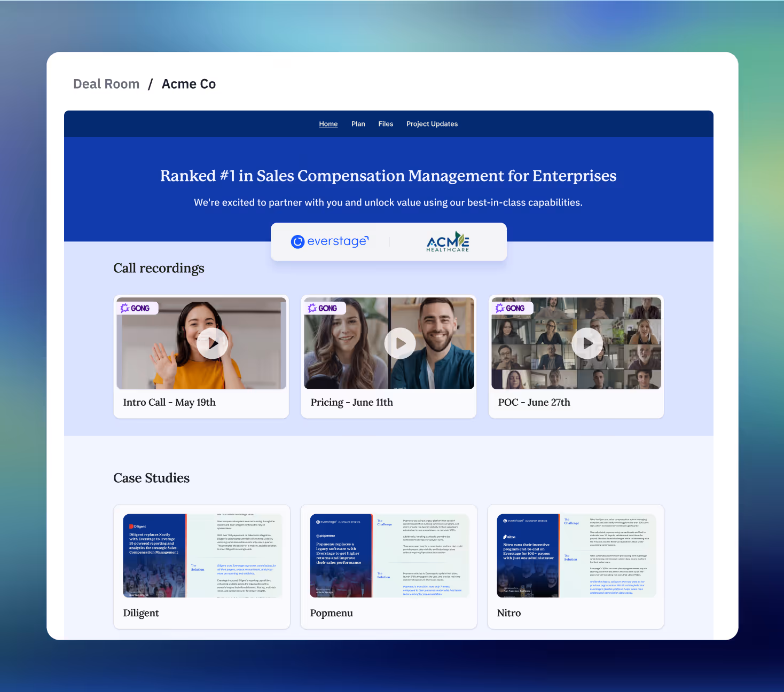
Task: Click the 'Ranked #1 in Sales Compensation' headline
Action: click(388, 176)
